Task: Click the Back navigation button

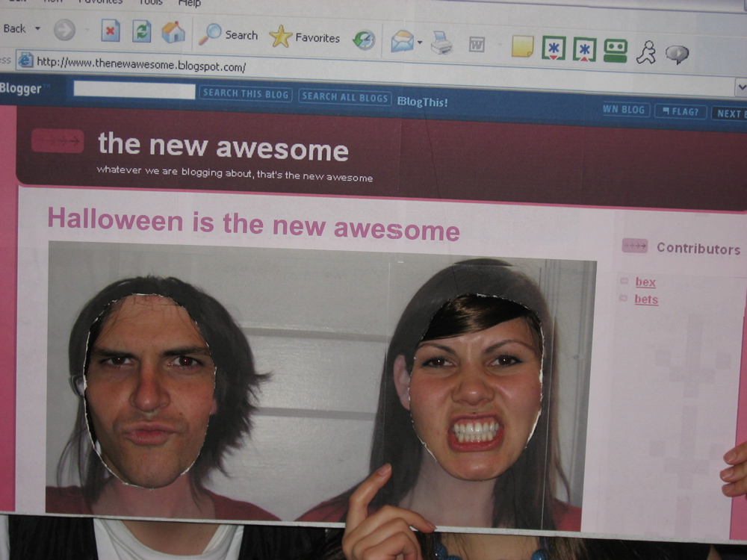Action: tap(13, 28)
